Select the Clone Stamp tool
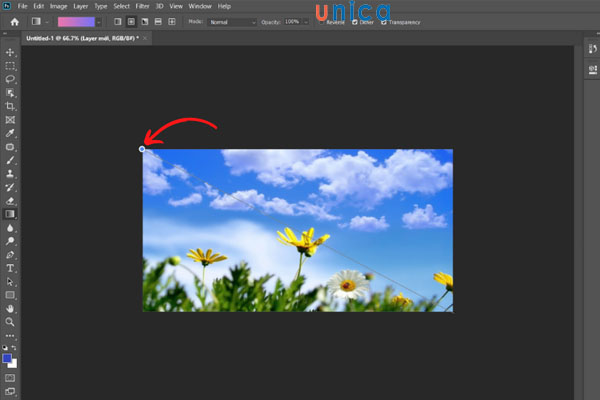The image size is (600, 400). click(x=10, y=174)
